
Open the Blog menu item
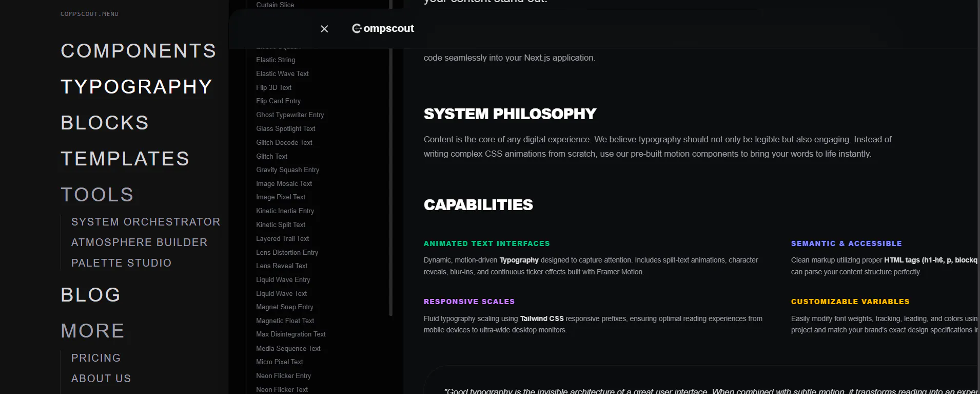(x=91, y=295)
